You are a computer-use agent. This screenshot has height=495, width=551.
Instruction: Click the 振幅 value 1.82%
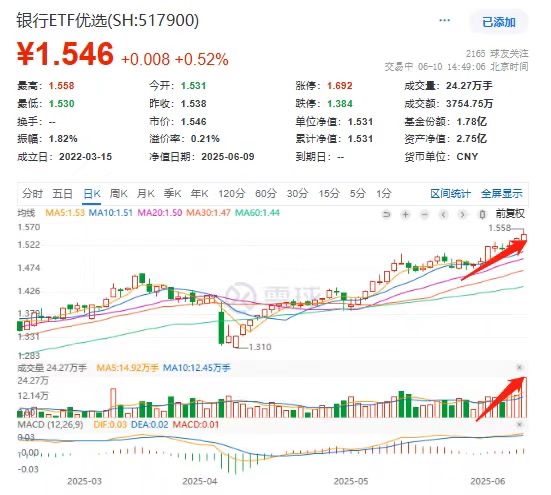click(63, 139)
